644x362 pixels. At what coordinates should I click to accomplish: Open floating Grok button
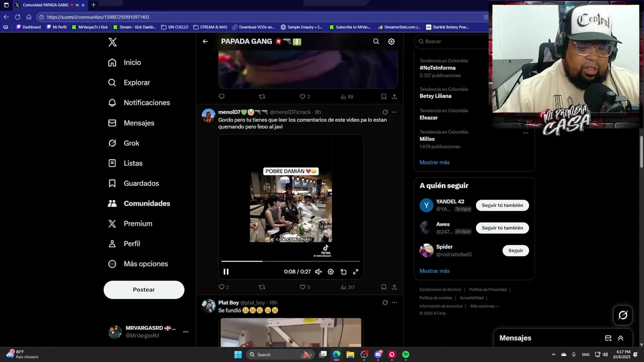[x=623, y=315]
